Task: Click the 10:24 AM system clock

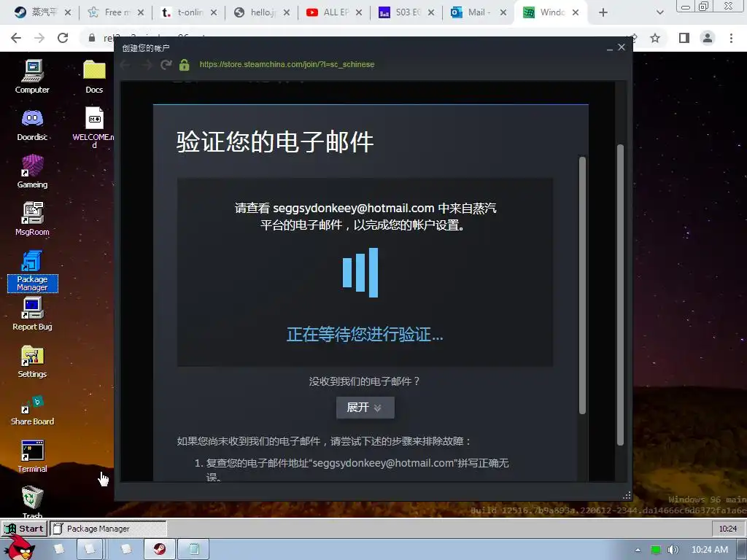Action: [x=709, y=550]
